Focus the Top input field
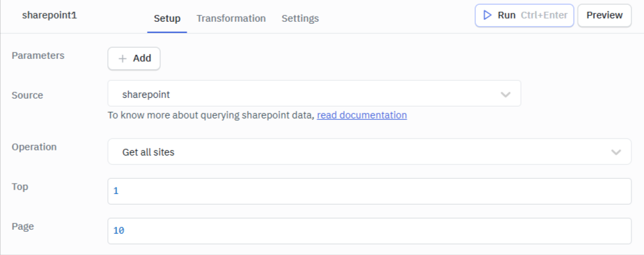This screenshot has height=255, width=644. [369, 191]
